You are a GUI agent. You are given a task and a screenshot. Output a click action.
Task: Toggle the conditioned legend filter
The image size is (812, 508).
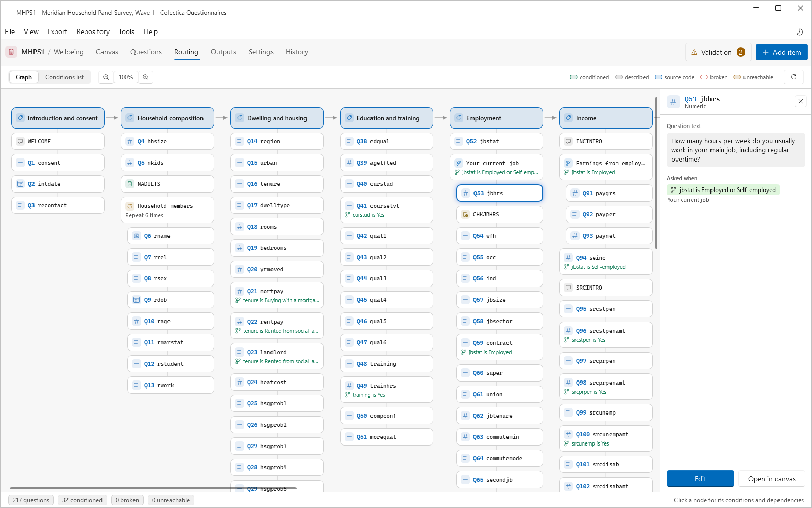[x=589, y=77]
